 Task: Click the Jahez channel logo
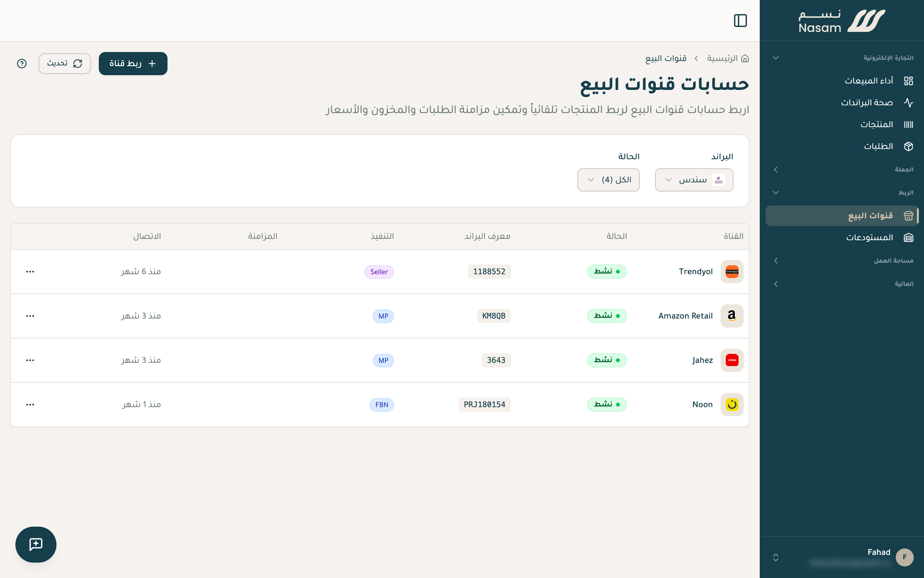(x=732, y=361)
